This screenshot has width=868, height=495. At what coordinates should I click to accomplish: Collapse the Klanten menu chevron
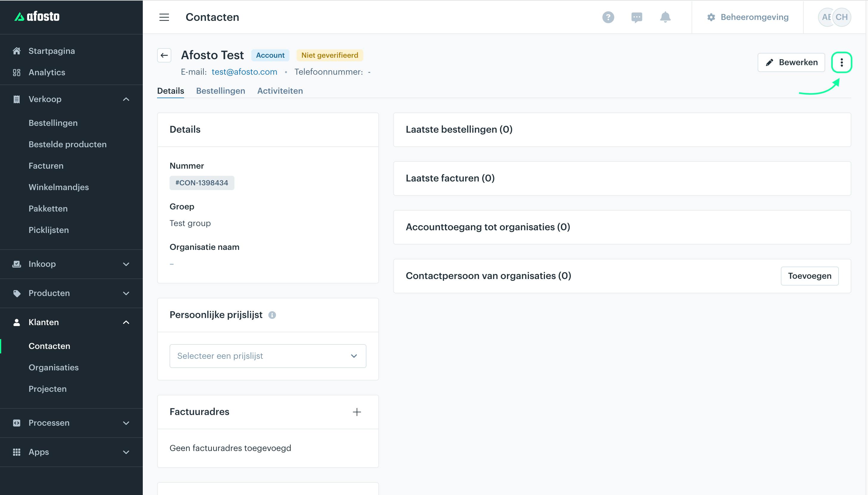pyautogui.click(x=126, y=322)
